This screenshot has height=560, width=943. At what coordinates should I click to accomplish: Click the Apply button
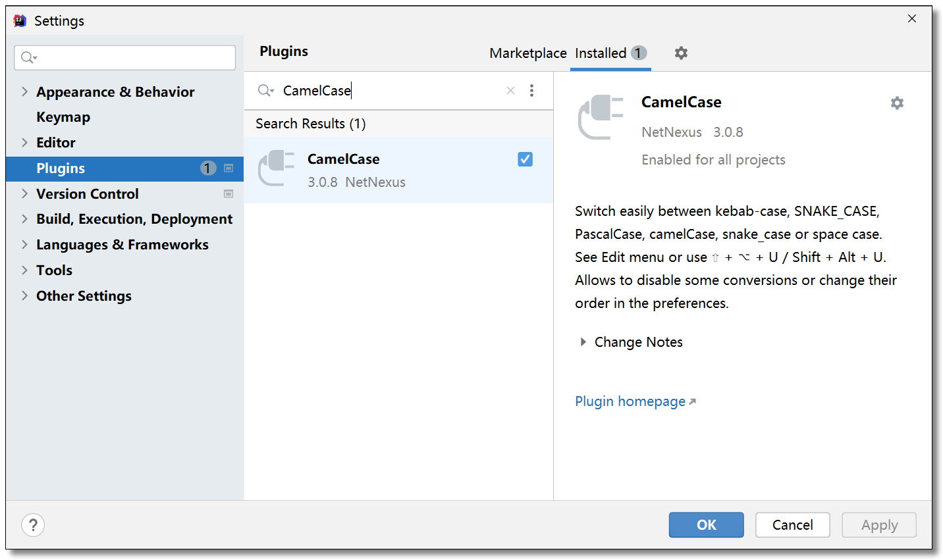tap(879, 525)
